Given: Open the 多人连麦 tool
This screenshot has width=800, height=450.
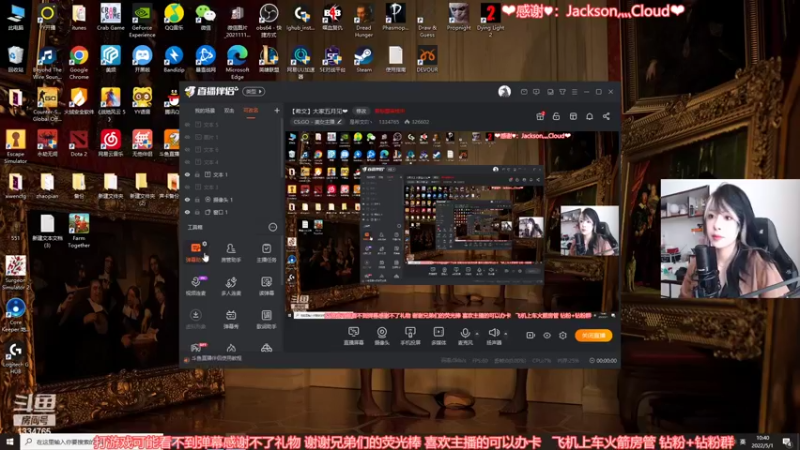Looking at the screenshot, I should pyautogui.click(x=231, y=286).
